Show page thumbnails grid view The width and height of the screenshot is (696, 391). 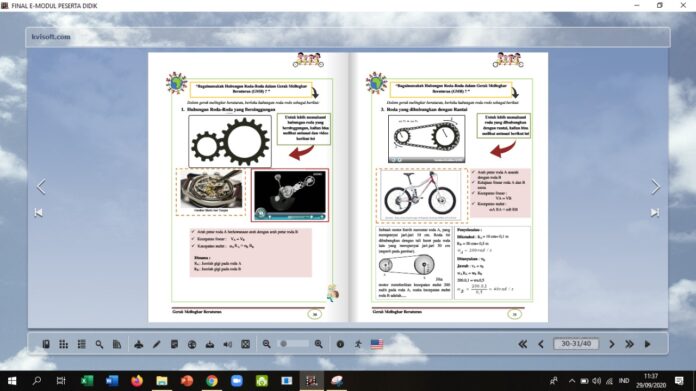point(63,344)
